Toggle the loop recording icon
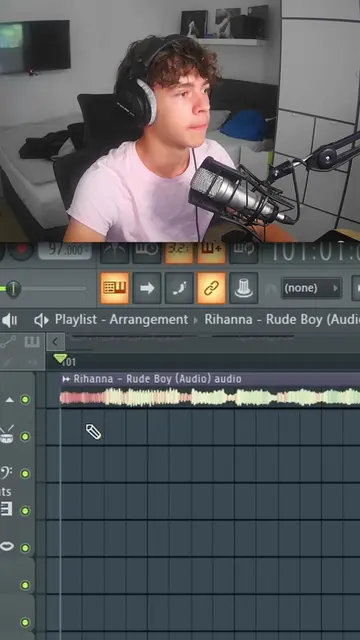This screenshot has height=640, width=360. pyautogui.click(x=244, y=251)
